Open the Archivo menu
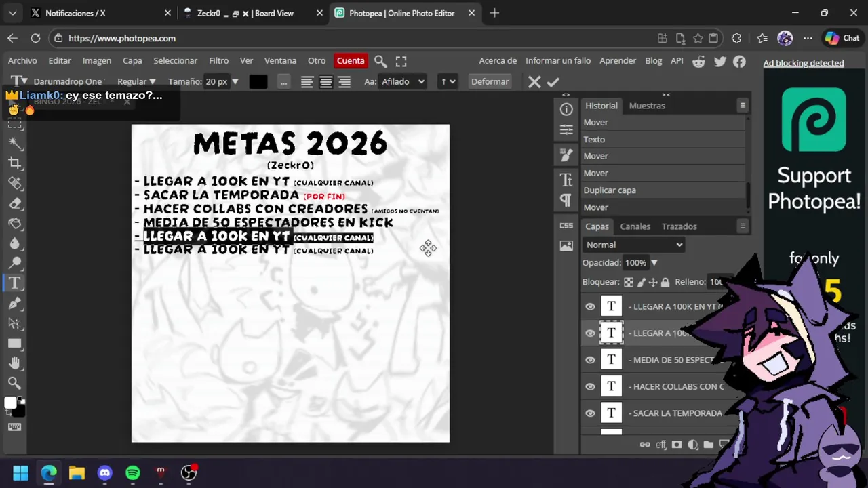This screenshot has width=868, height=488. 22,61
